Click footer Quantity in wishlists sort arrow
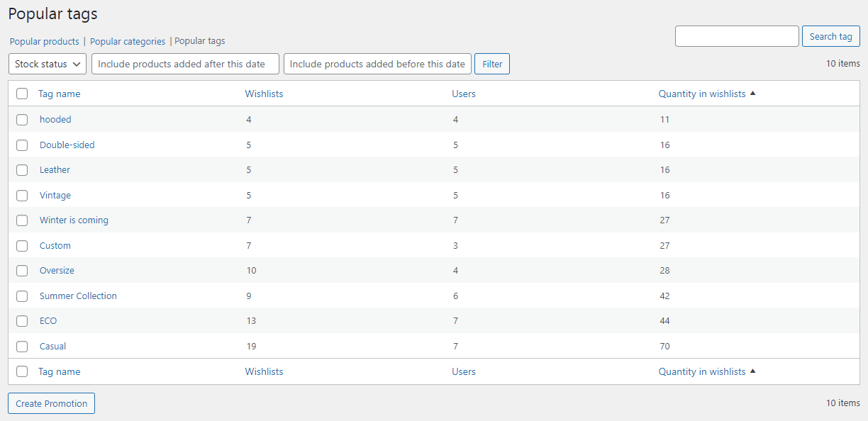 pyautogui.click(x=752, y=371)
